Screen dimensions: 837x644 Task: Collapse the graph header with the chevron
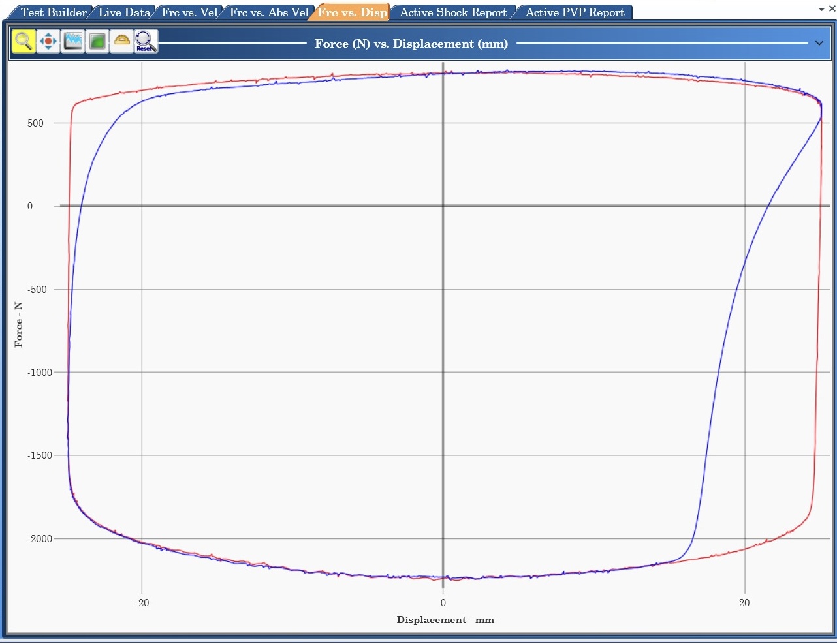pos(819,44)
